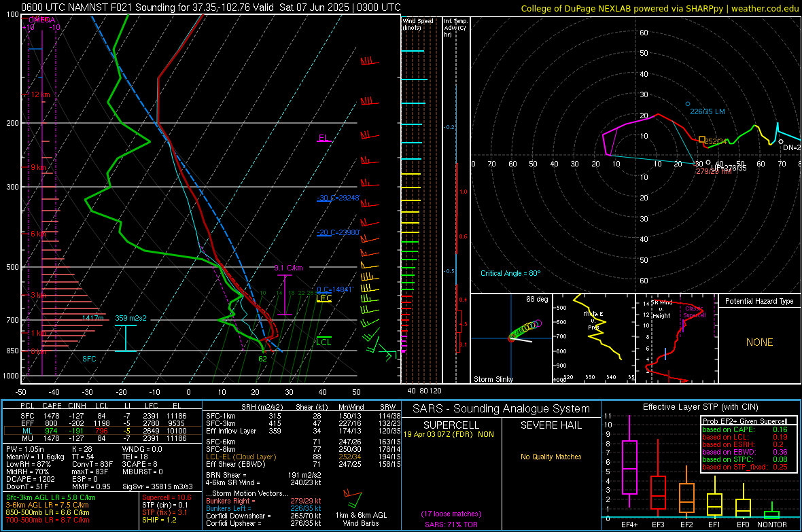Select the 'Eff Shear (EBWD)' row

tap(302, 465)
